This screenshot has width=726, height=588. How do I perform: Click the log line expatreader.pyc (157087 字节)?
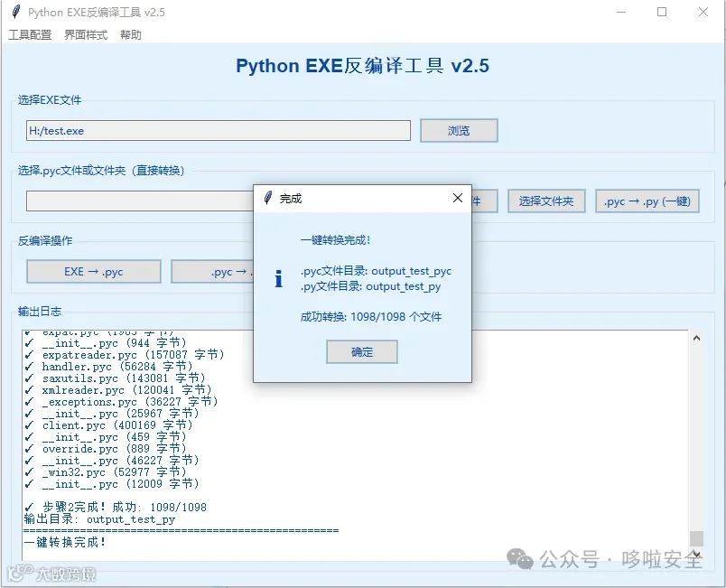click(125, 355)
